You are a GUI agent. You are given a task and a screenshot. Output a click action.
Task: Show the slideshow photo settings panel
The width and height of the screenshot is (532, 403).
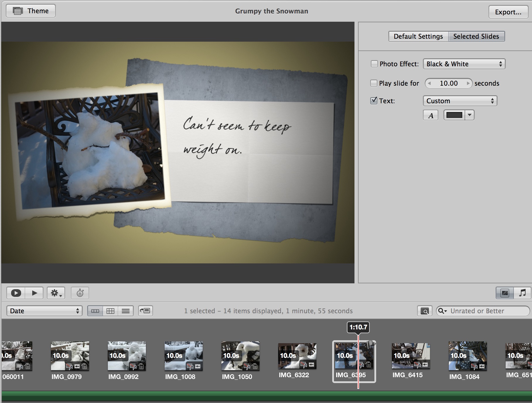coord(504,293)
